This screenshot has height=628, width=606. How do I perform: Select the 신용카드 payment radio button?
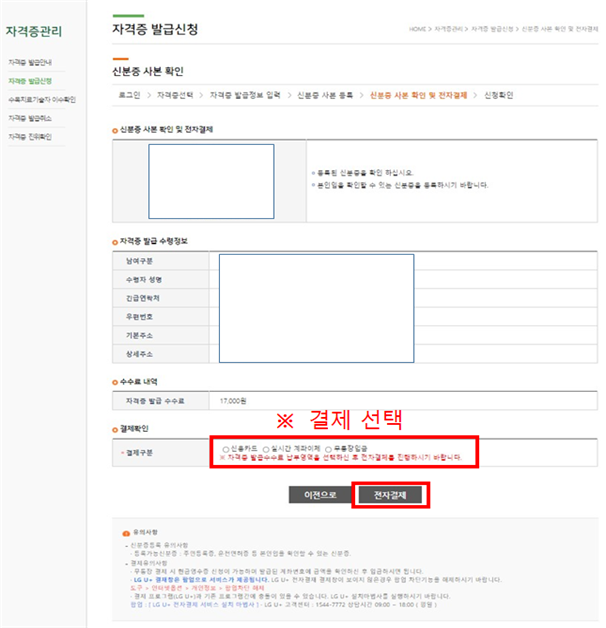(225, 449)
